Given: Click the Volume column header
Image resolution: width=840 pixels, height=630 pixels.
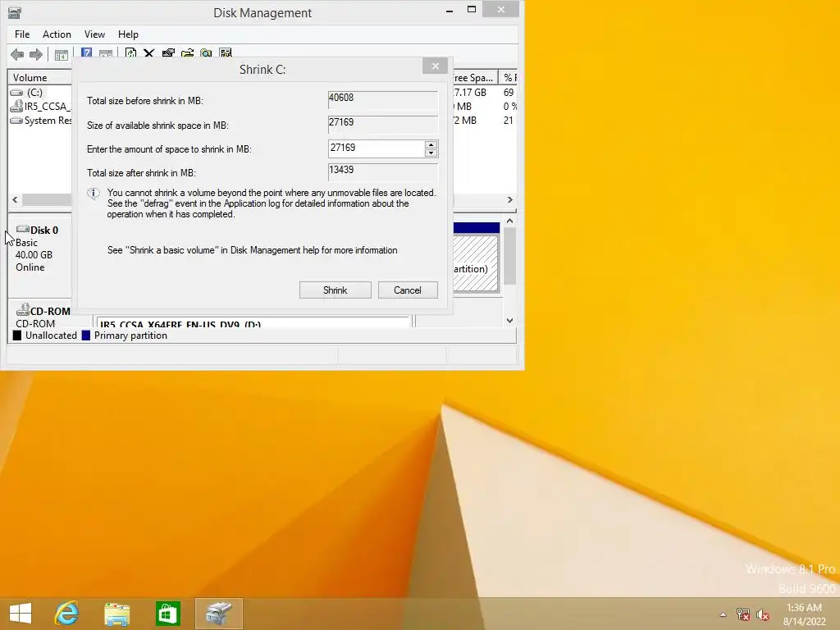Looking at the screenshot, I should [x=39, y=78].
